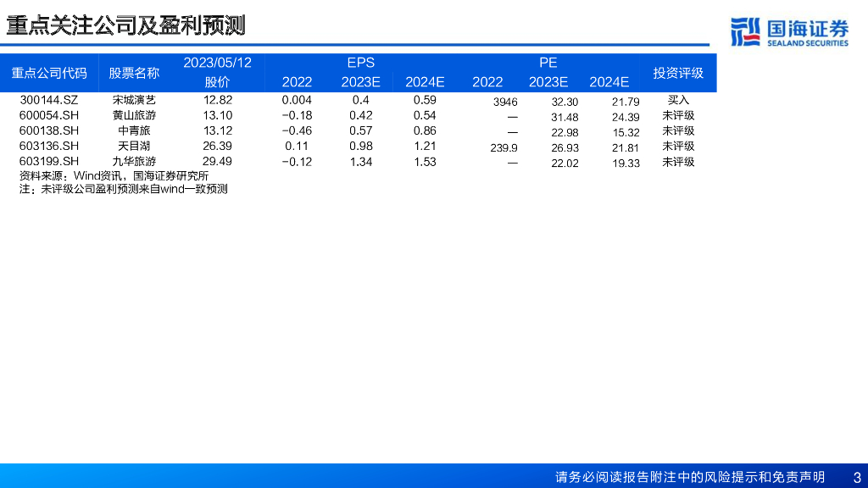Click 2023E EPS value 0.4
The height and width of the screenshot is (488, 868).
pyautogui.click(x=361, y=100)
